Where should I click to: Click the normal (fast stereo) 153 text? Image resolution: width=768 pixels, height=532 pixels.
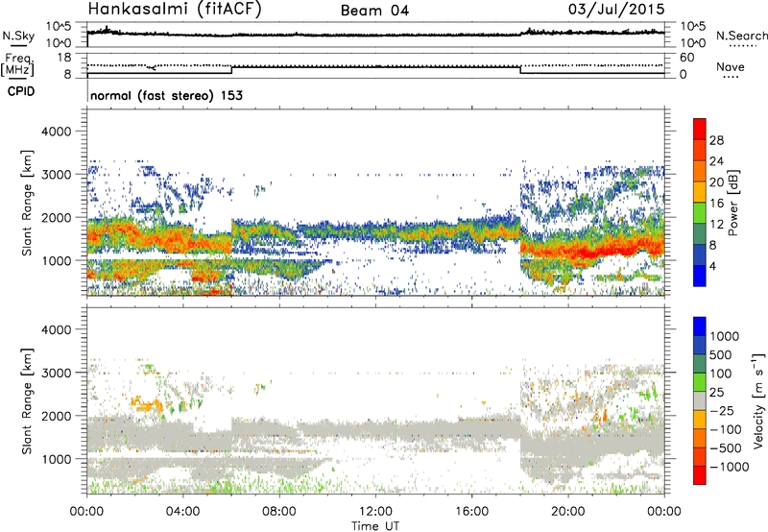pos(166,95)
